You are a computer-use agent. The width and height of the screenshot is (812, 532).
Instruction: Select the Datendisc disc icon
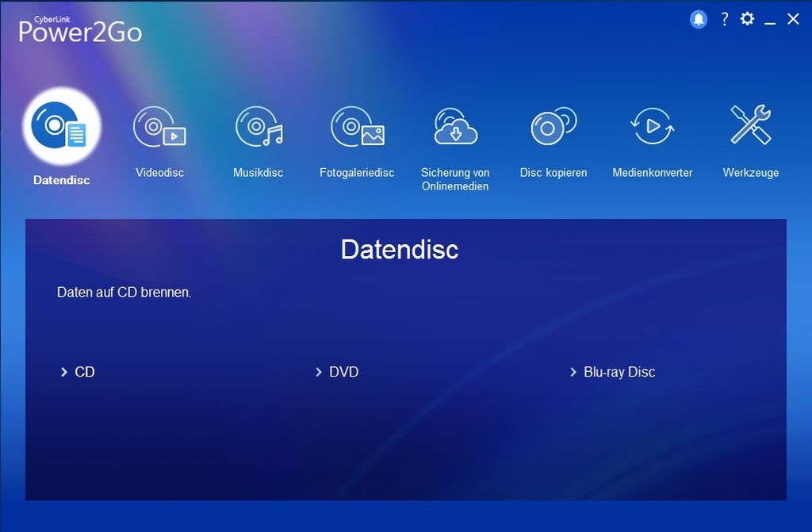[x=62, y=127]
